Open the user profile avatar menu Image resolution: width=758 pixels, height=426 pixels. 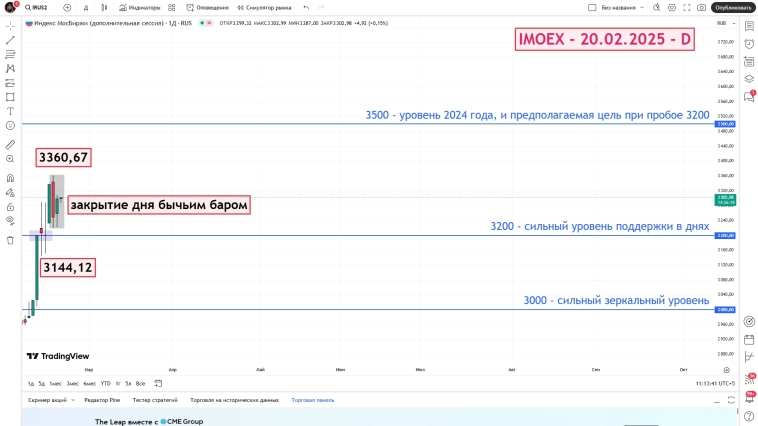10,7
